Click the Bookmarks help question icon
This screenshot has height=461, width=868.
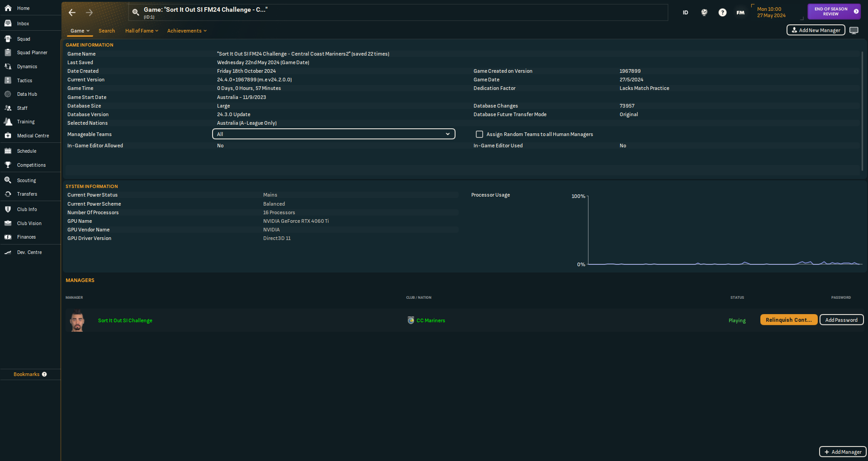[x=44, y=374]
